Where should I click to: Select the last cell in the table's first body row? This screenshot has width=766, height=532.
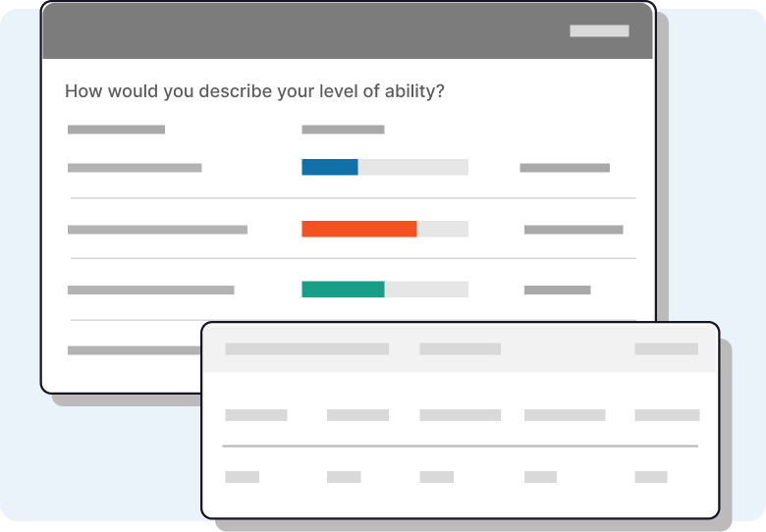tap(667, 415)
